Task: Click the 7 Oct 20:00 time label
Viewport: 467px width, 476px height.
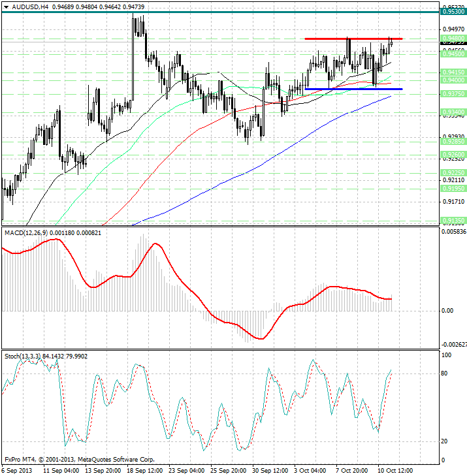Action: point(352,471)
